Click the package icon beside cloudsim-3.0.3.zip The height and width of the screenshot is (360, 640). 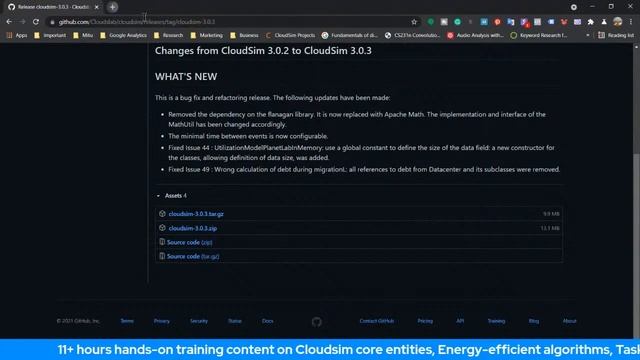click(x=162, y=228)
